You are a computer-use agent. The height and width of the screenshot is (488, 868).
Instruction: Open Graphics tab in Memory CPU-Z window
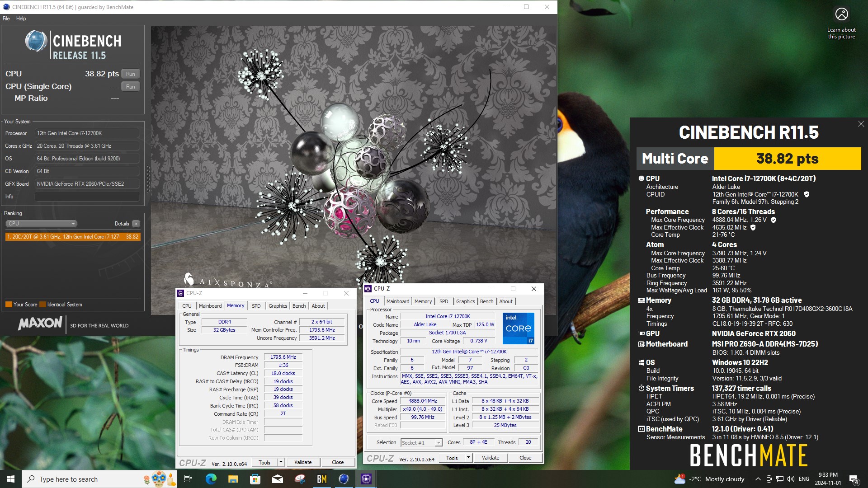click(x=278, y=306)
